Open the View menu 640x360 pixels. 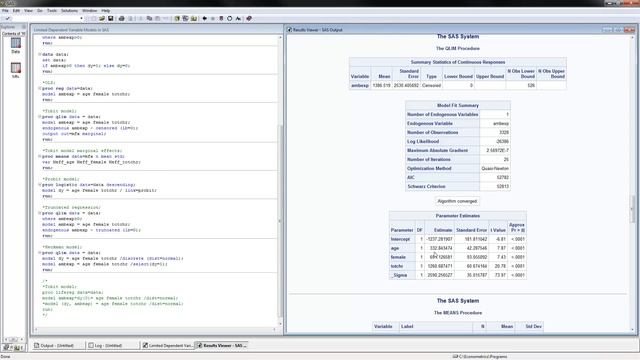click(28, 11)
